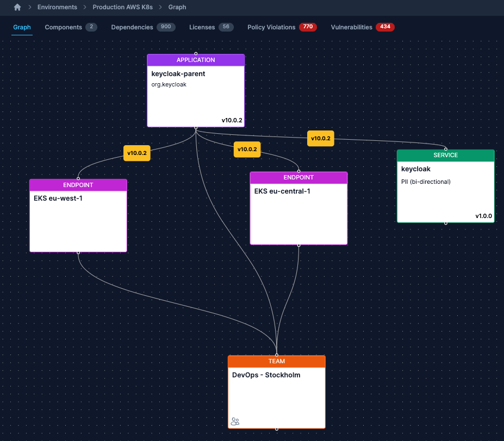This screenshot has height=441, width=504.
Task: Click the 434 Vulnerabilities count badge
Action: [x=385, y=27]
